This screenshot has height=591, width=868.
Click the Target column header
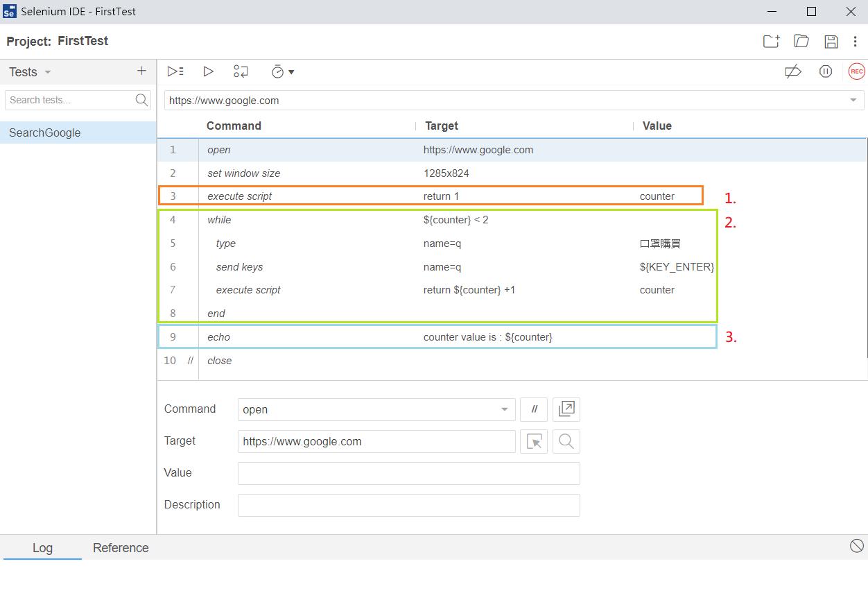(442, 126)
